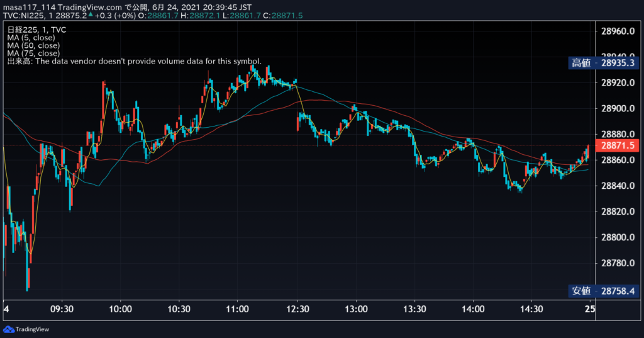The image size is (644, 338).
Task: Click the 10:00 time axis label
Action: tap(120, 309)
